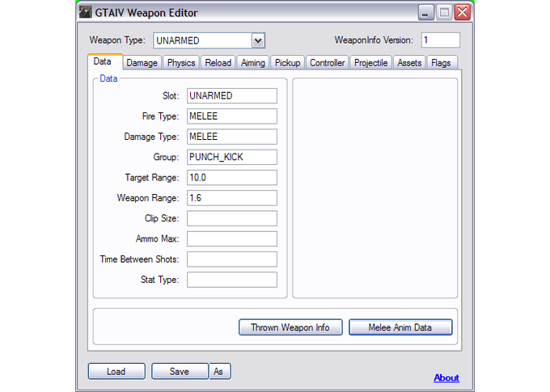The height and width of the screenshot is (392, 550).
Task: Open the About link
Action: tap(446, 377)
